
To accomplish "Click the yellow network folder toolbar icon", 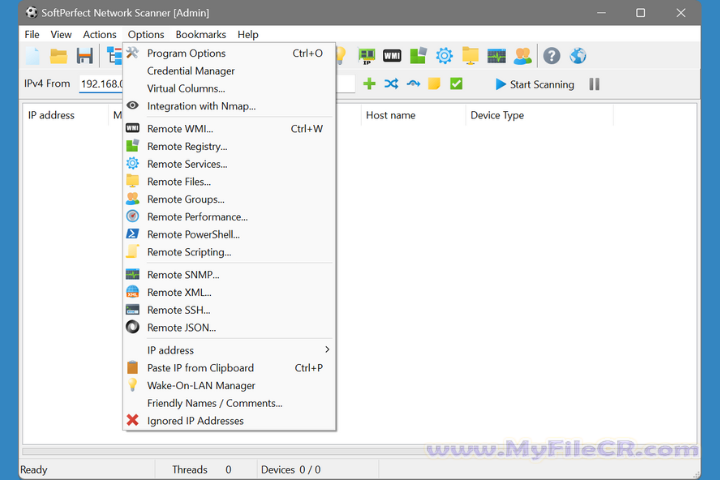I will pyautogui.click(x=470, y=56).
